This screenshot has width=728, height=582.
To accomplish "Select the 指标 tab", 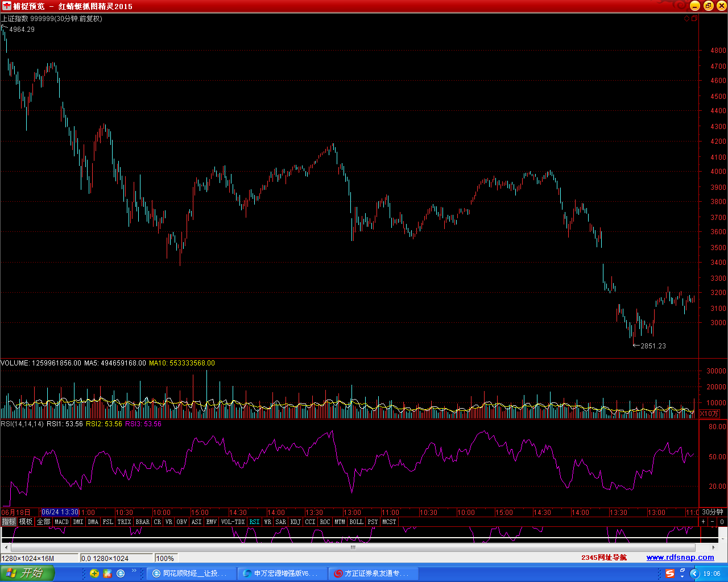I will [9, 522].
